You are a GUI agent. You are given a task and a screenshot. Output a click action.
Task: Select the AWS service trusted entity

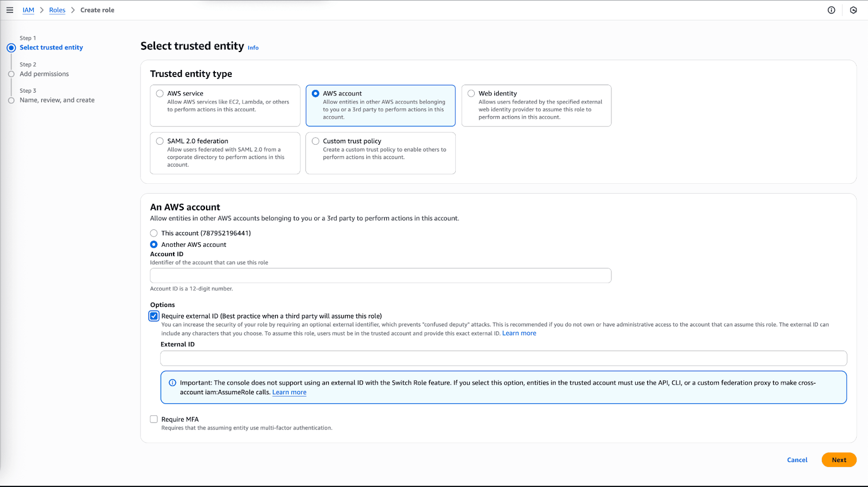click(159, 93)
